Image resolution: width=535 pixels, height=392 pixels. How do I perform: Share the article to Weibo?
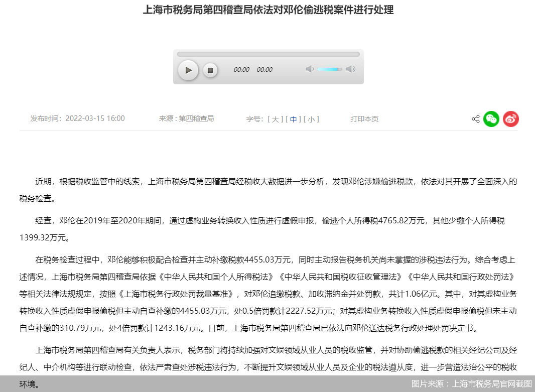pos(510,119)
